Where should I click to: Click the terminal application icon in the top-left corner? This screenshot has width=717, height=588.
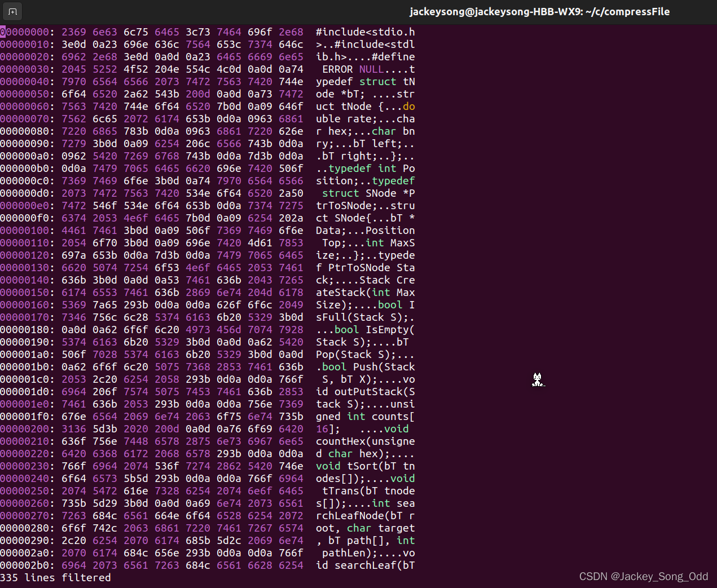point(12,11)
